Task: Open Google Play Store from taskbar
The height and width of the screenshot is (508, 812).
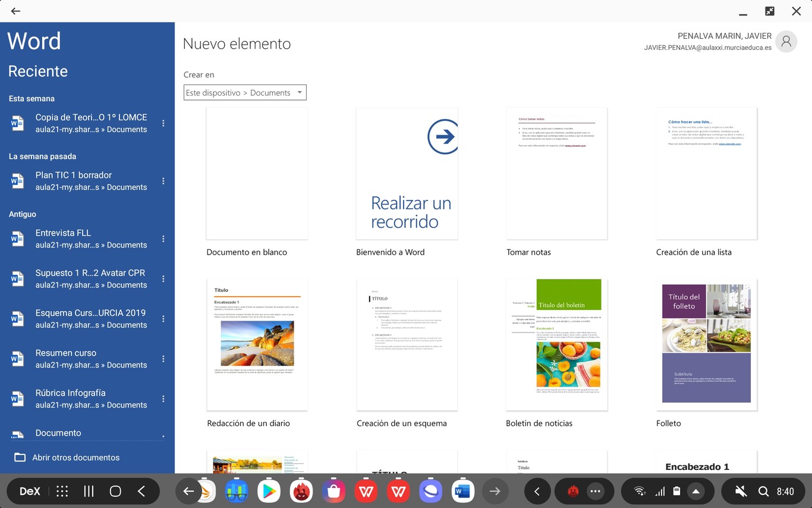Action: (x=269, y=491)
